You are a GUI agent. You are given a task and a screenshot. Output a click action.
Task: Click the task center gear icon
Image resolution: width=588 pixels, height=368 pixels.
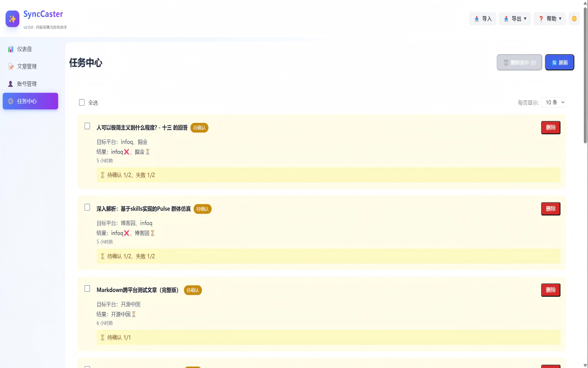click(x=11, y=101)
